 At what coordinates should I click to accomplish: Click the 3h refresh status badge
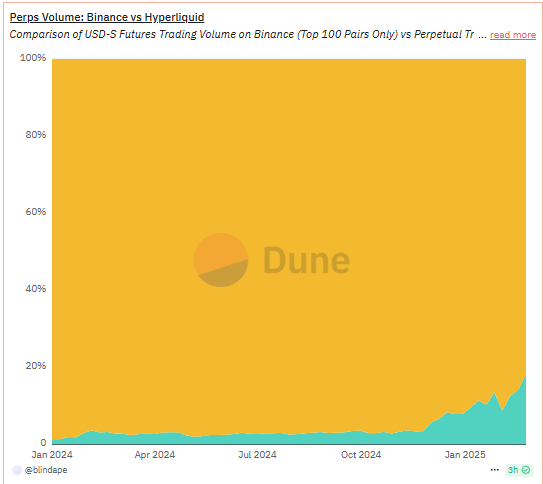point(519,470)
